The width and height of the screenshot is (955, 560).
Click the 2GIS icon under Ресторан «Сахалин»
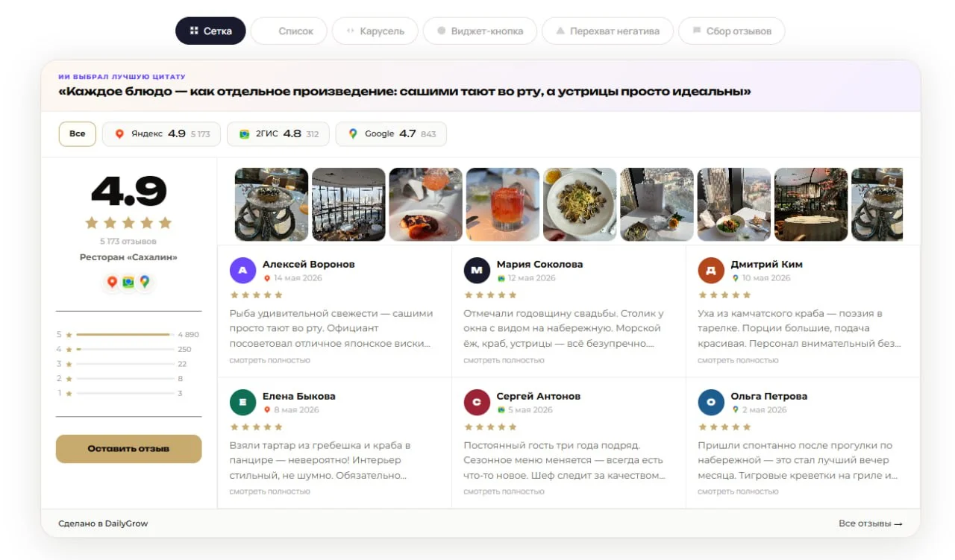[128, 282]
